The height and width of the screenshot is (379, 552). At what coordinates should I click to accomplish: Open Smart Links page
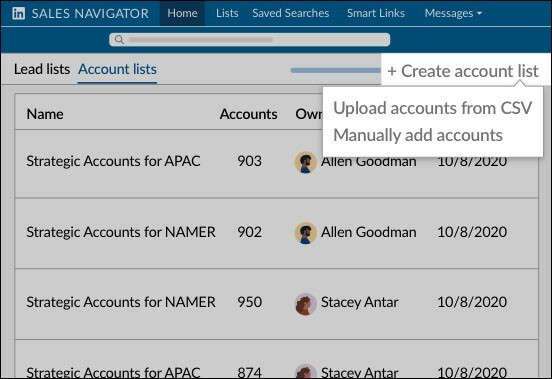click(376, 13)
